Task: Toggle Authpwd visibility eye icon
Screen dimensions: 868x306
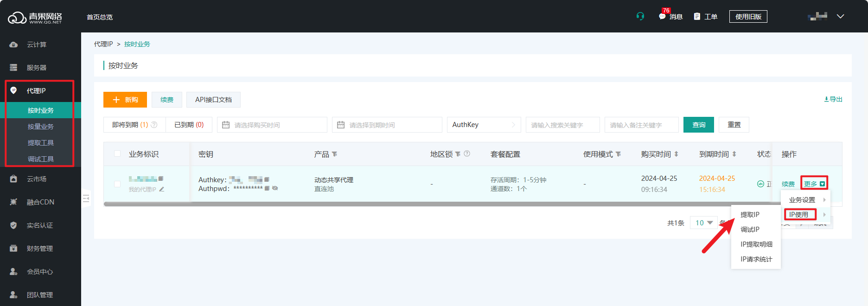Action: point(275,188)
